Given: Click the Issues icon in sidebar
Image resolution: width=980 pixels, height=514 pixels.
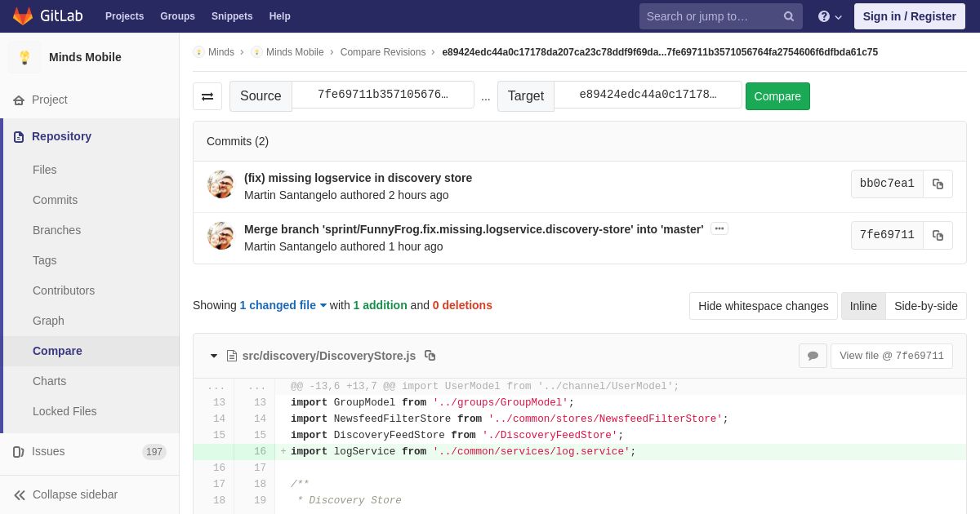Looking at the screenshot, I should 19,452.
